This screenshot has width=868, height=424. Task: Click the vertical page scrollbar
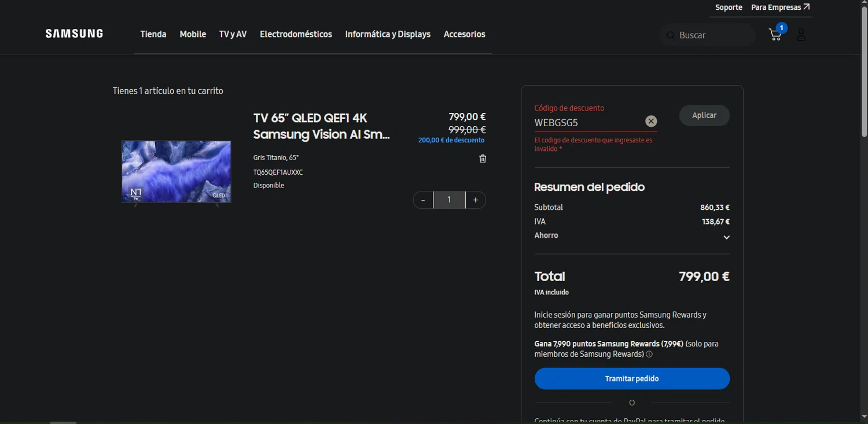pyautogui.click(x=864, y=72)
